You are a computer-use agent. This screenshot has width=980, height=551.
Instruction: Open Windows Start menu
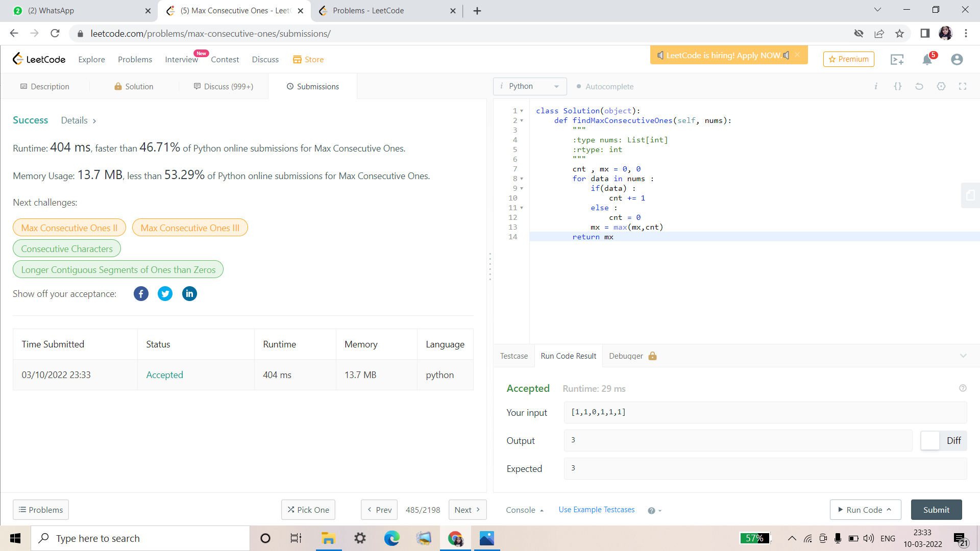click(15, 538)
